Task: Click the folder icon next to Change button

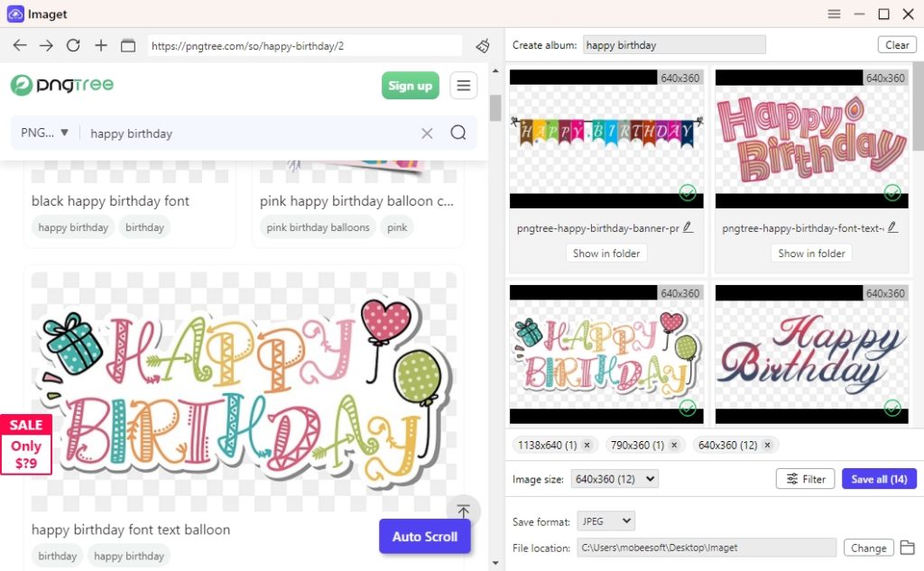Action: click(908, 548)
